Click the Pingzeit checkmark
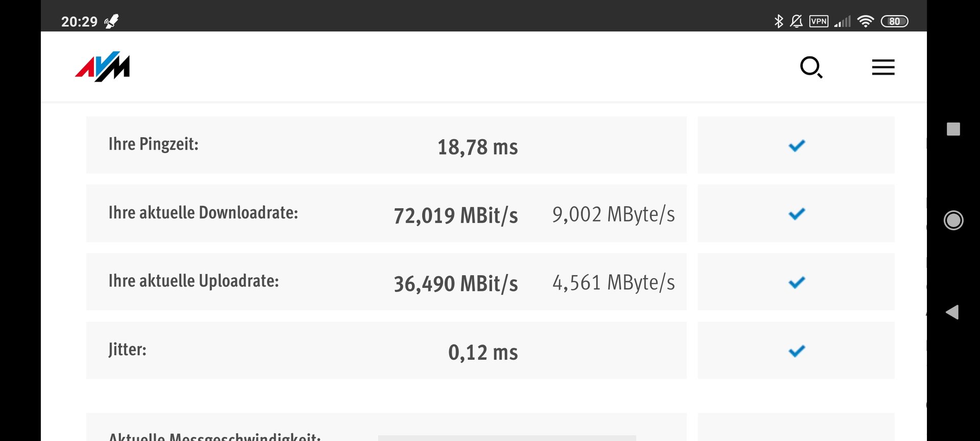The height and width of the screenshot is (441, 980). [796, 145]
